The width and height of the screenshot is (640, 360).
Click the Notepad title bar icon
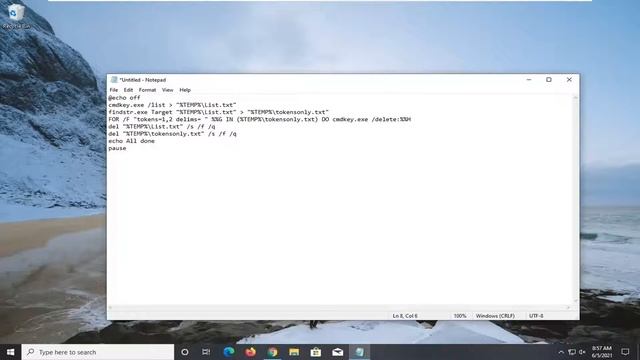click(x=114, y=80)
